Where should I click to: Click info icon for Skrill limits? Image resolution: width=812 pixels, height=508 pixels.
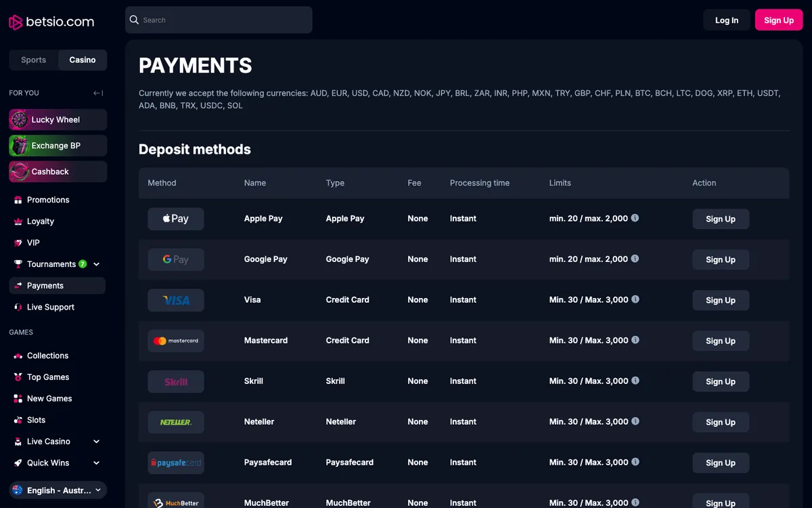click(x=635, y=381)
